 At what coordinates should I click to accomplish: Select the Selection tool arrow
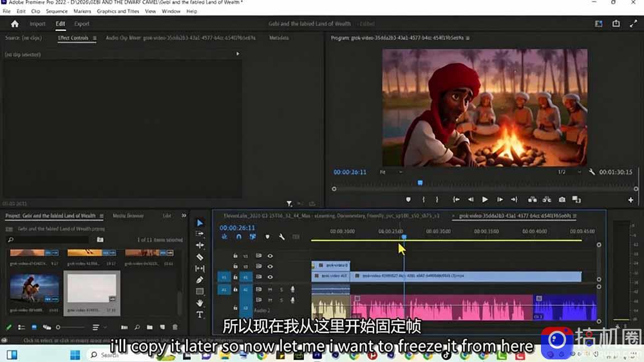click(x=200, y=223)
